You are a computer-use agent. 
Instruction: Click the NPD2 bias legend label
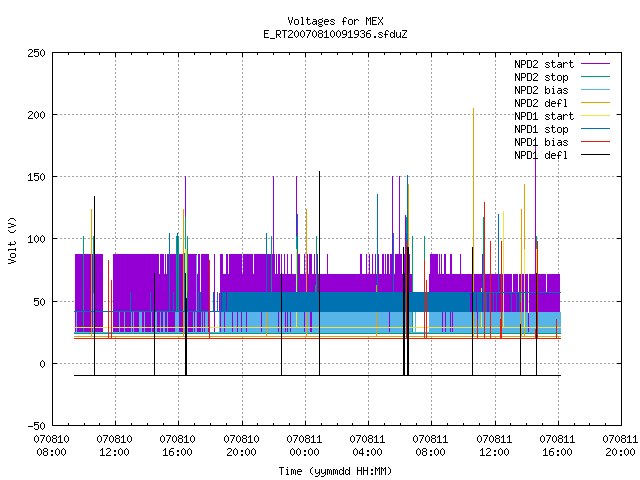[541, 90]
